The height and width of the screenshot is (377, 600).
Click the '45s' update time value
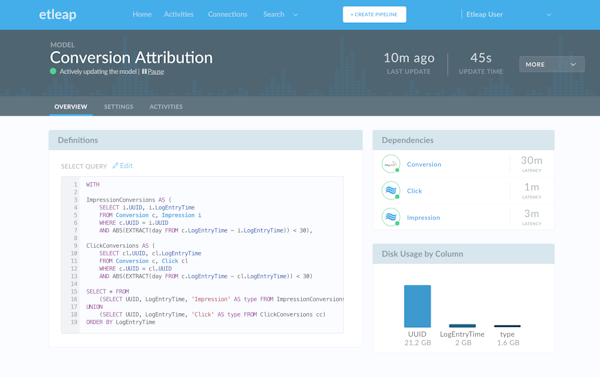(x=481, y=58)
